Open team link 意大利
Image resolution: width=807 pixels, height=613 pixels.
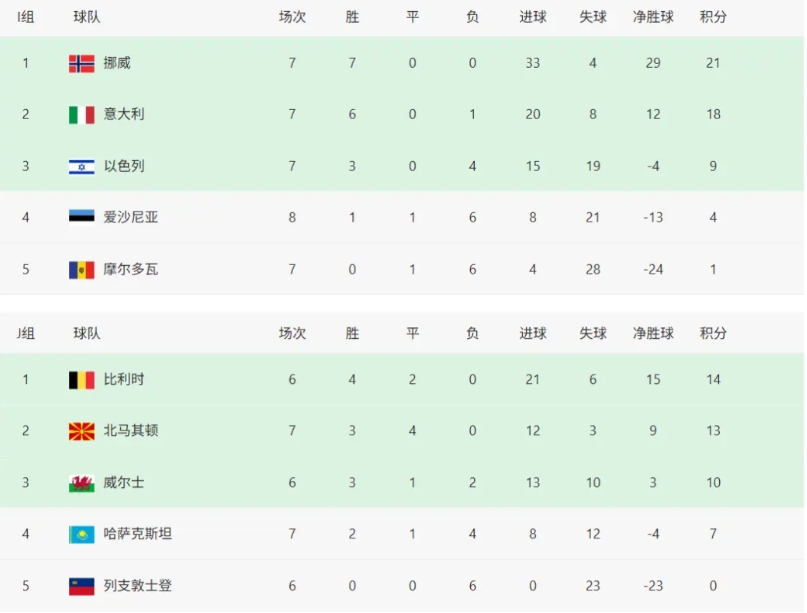124,114
